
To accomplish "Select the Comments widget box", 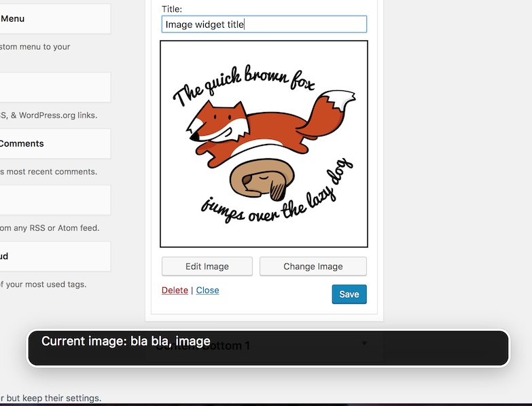I will point(54,143).
